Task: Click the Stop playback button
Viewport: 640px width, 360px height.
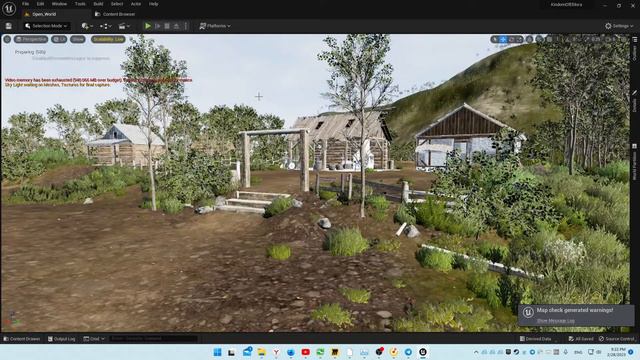Action: tap(167, 26)
